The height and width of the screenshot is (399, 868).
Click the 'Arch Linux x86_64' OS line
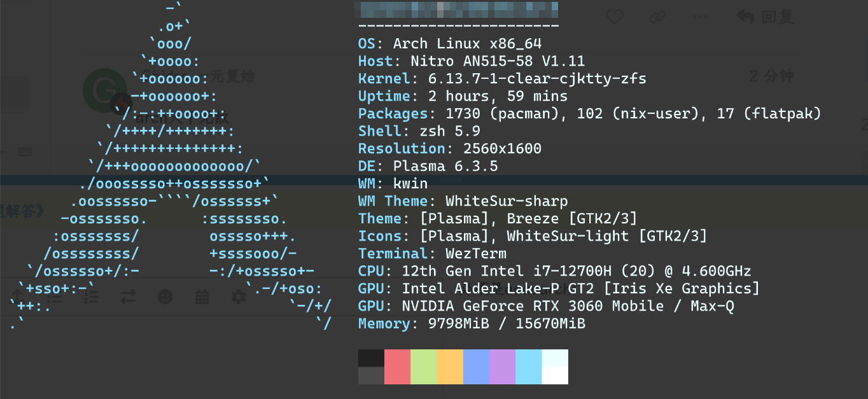pyautogui.click(x=450, y=44)
